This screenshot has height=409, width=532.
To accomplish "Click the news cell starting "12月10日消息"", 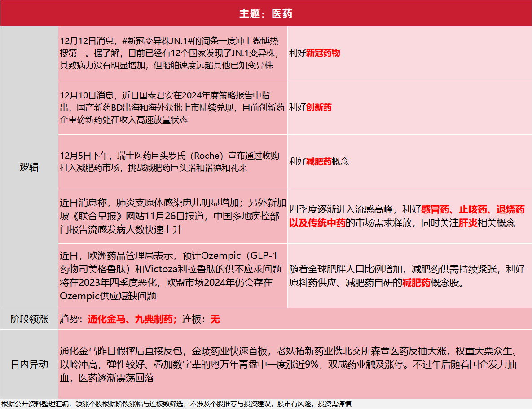I will [173, 107].
